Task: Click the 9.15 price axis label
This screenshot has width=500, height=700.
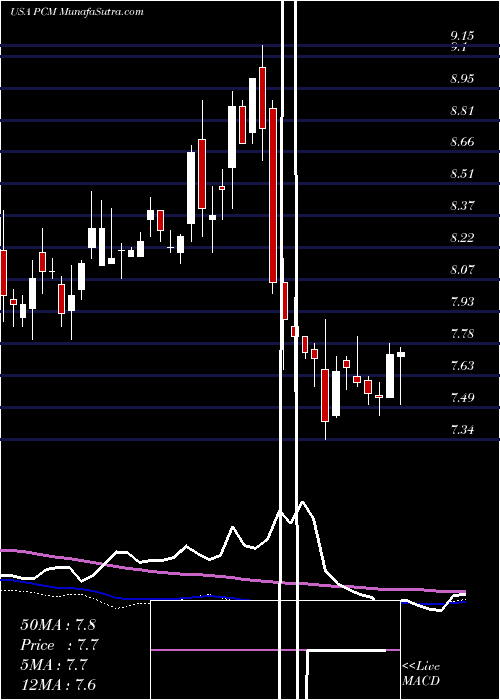Action: click(x=462, y=35)
